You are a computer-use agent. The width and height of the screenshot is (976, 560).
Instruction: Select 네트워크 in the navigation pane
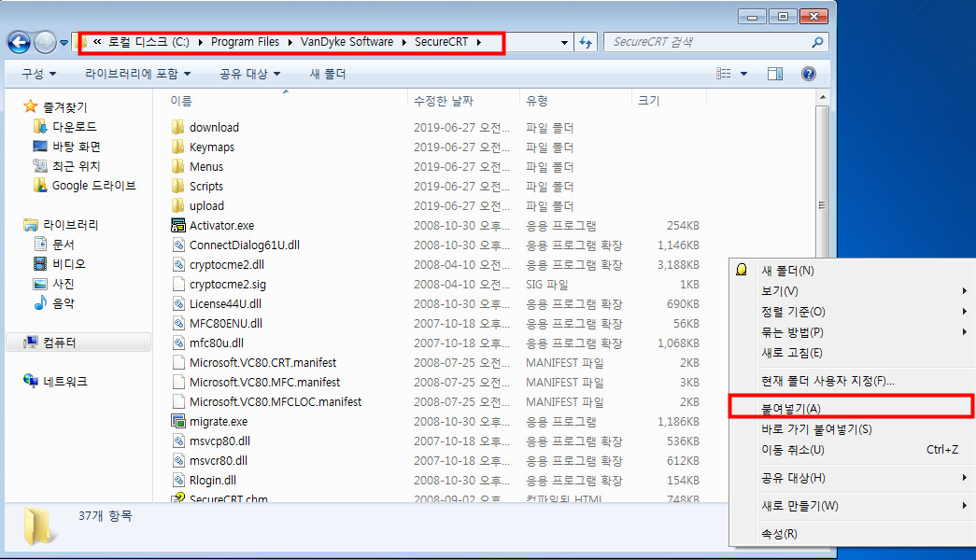click(x=64, y=382)
